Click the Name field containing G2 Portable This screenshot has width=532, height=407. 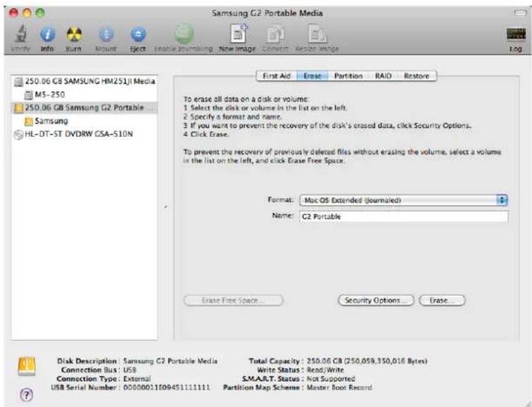coord(404,217)
